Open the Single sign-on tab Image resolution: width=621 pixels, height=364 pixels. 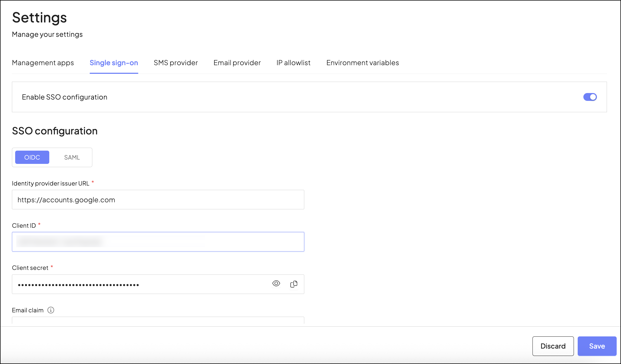pyautogui.click(x=114, y=63)
